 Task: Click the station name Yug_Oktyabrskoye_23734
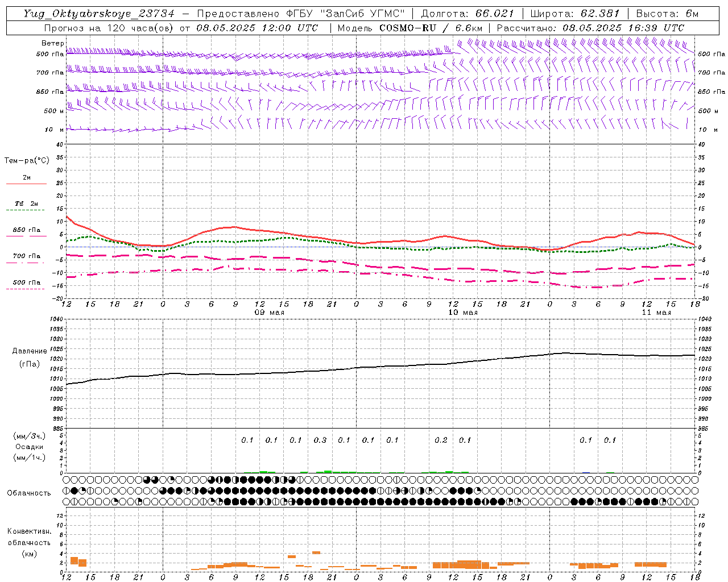pos(99,14)
